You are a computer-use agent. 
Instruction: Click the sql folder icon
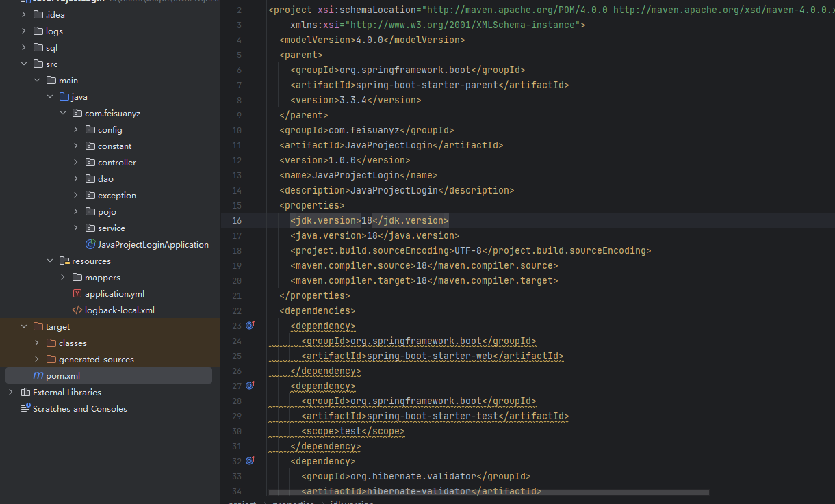click(38, 47)
